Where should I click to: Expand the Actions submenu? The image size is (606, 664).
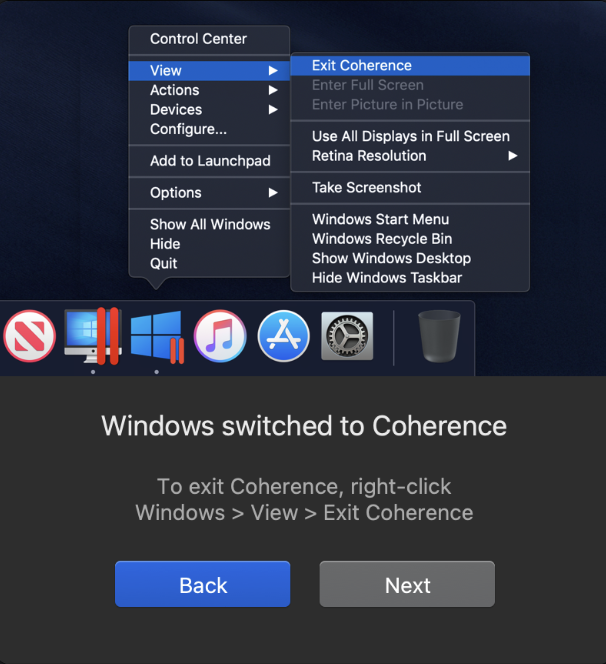point(209,90)
